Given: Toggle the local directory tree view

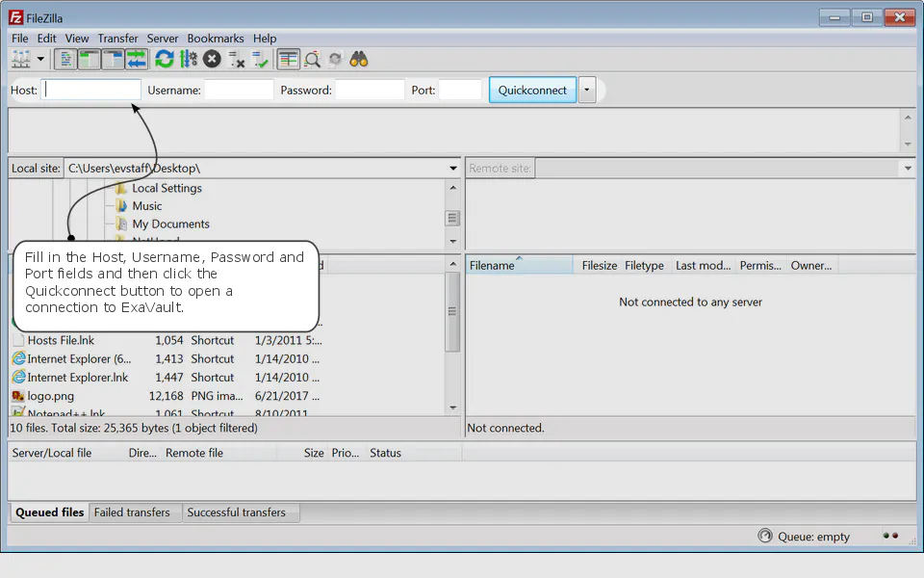Looking at the screenshot, I should click(x=89, y=59).
